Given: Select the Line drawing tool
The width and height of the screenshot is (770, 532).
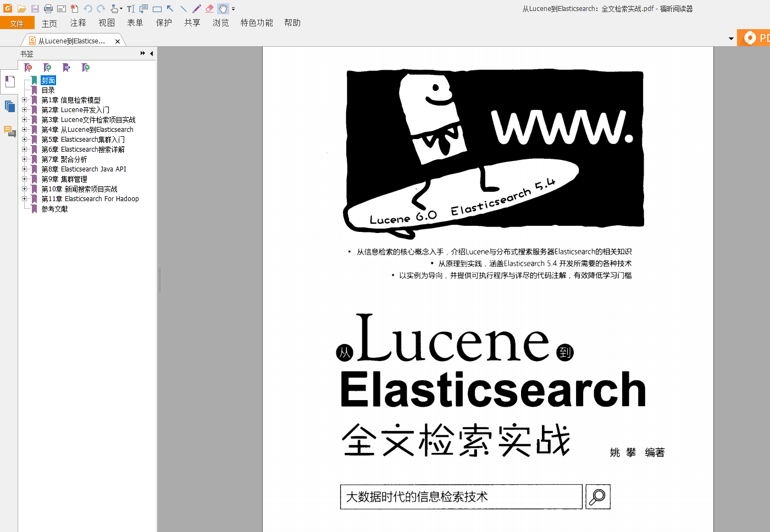Looking at the screenshot, I should pos(184,9).
